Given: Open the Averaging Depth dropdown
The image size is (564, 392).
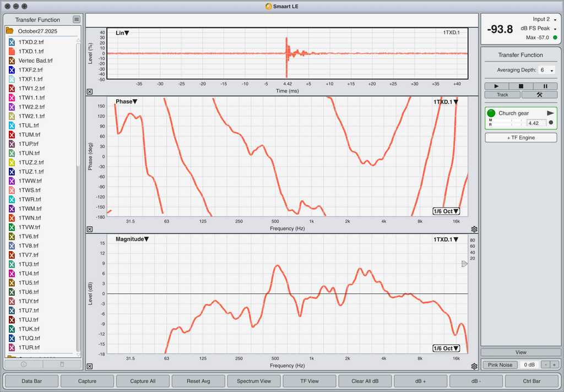Looking at the screenshot, I should pos(546,70).
